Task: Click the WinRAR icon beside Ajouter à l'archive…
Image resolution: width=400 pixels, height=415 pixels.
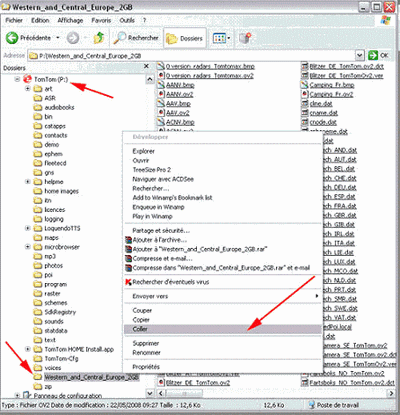Action: click(x=128, y=240)
